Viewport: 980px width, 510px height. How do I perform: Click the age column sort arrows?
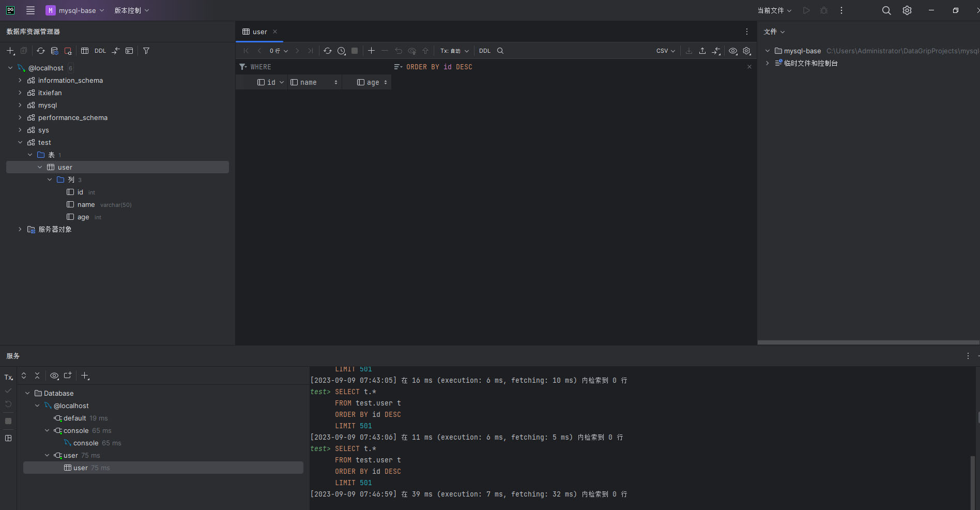tap(386, 82)
